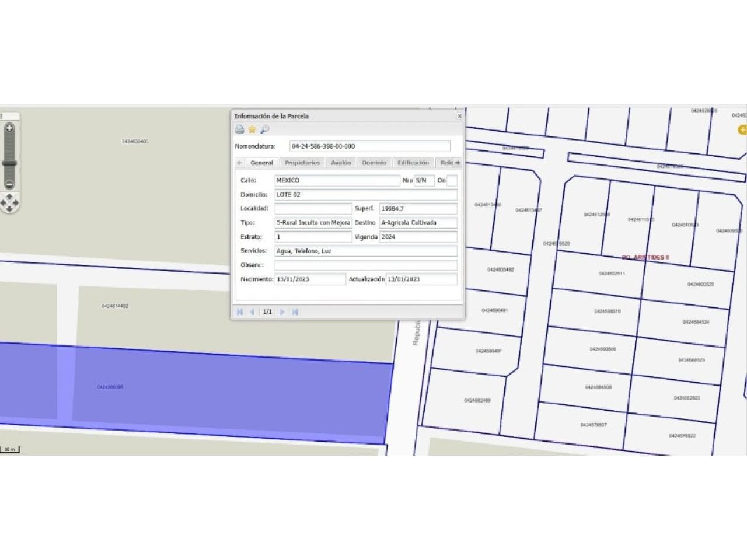Click the Nomenclatura field

370,146
